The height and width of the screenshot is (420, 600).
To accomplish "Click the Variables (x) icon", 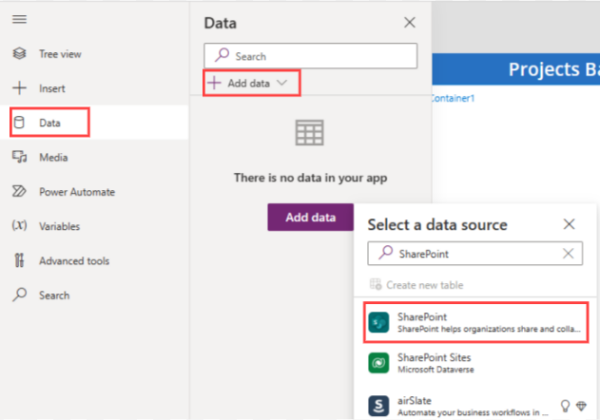I will coord(19,225).
